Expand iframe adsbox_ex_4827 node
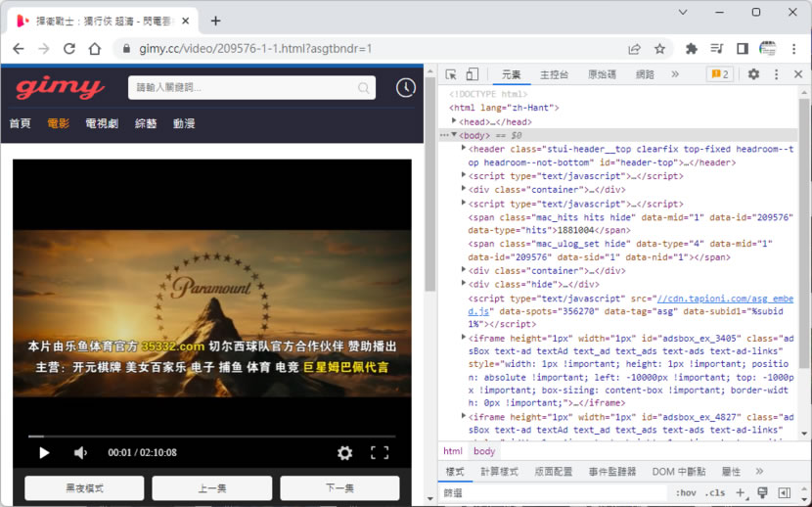This screenshot has height=507, width=812. (464, 416)
